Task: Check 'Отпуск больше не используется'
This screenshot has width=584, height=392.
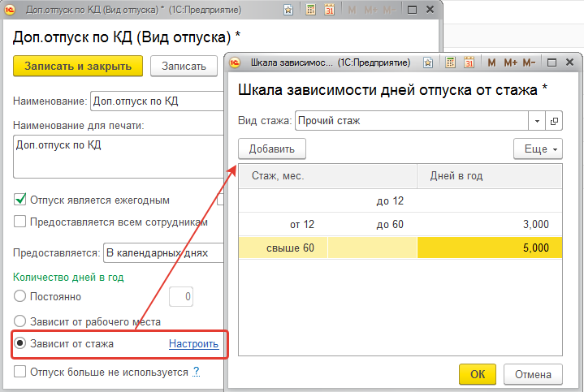Action: pos(20,372)
